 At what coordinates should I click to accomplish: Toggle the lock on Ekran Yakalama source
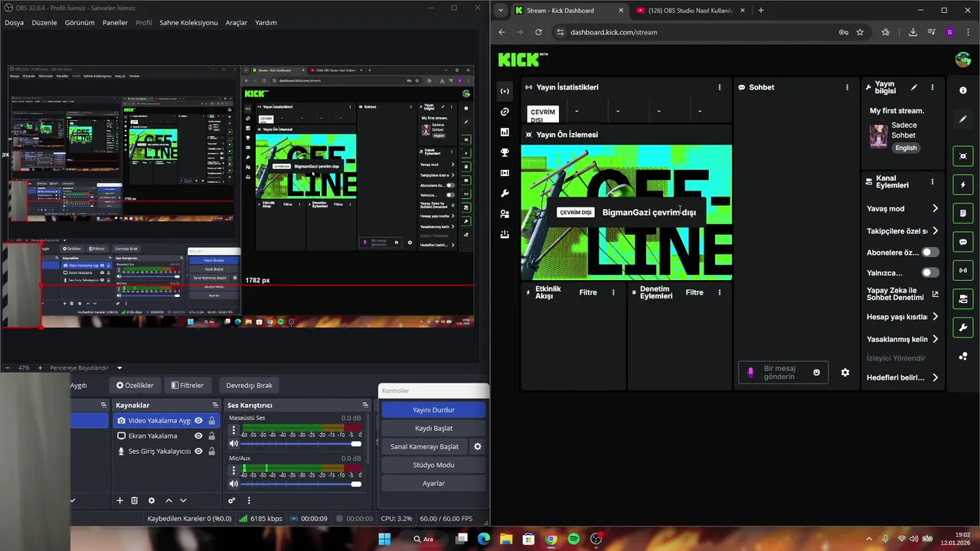[x=211, y=436]
